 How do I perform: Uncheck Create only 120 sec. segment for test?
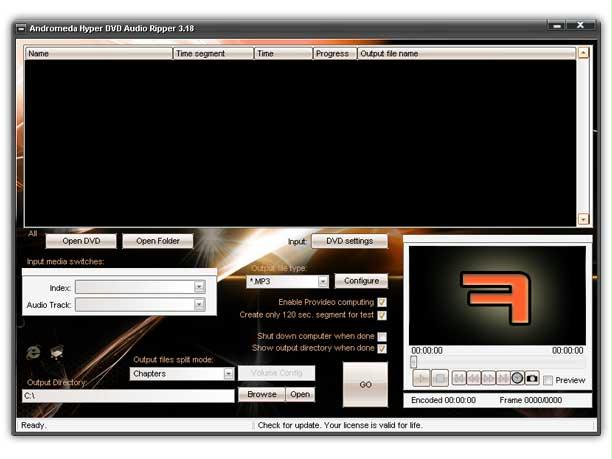[382, 315]
